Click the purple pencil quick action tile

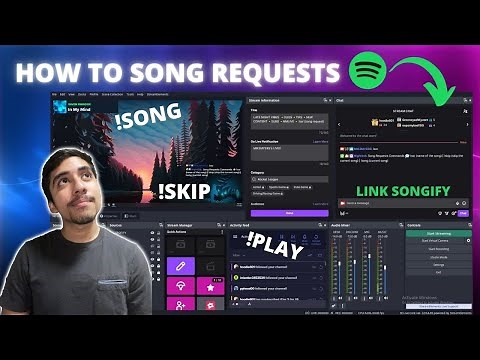click(181, 266)
